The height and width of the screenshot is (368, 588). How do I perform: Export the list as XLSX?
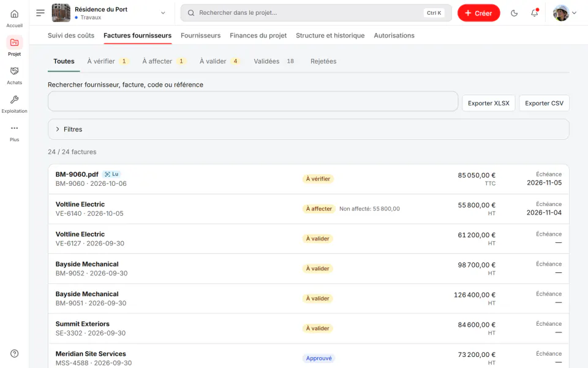coord(489,103)
